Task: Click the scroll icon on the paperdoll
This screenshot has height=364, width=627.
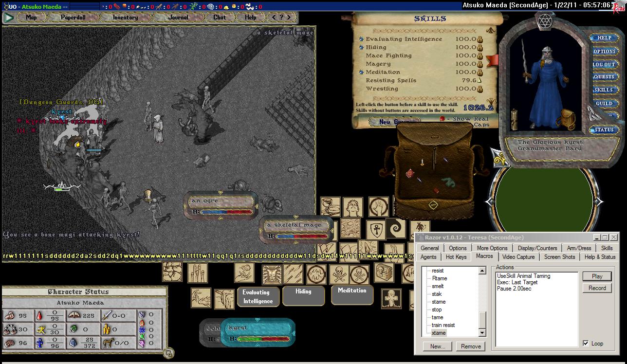Action: pyautogui.click(x=514, y=118)
